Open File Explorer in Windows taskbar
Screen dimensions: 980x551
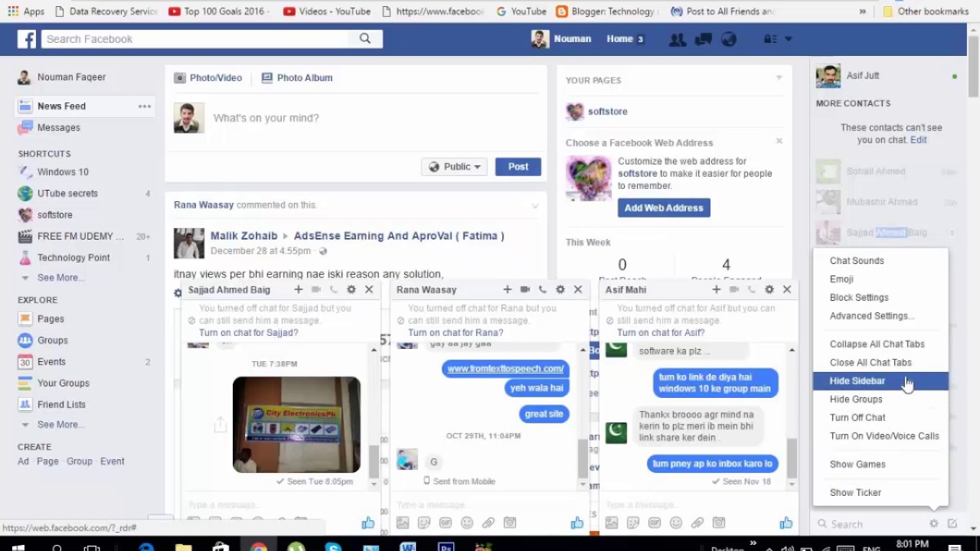click(x=183, y=547)
